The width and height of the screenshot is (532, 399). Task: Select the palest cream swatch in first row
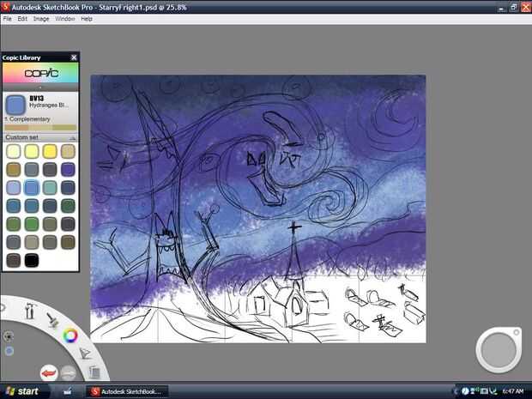tap(14, 151)
